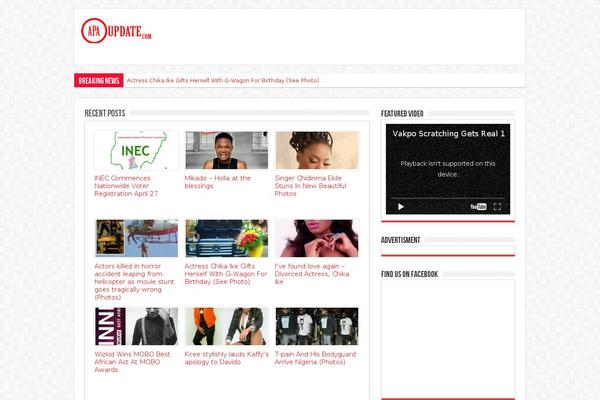
Task: Open Actors killed in horror accident article
Action: pyautogui.click(x=134, y=281)
